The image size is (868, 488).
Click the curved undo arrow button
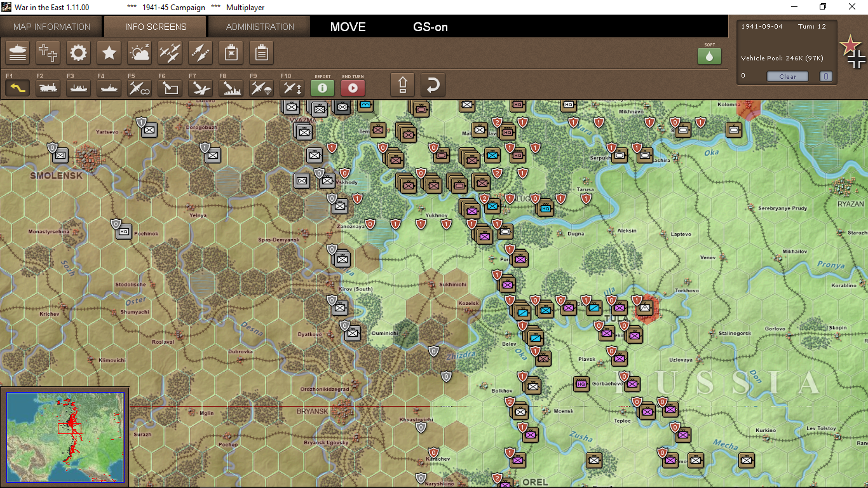point(433,85)
